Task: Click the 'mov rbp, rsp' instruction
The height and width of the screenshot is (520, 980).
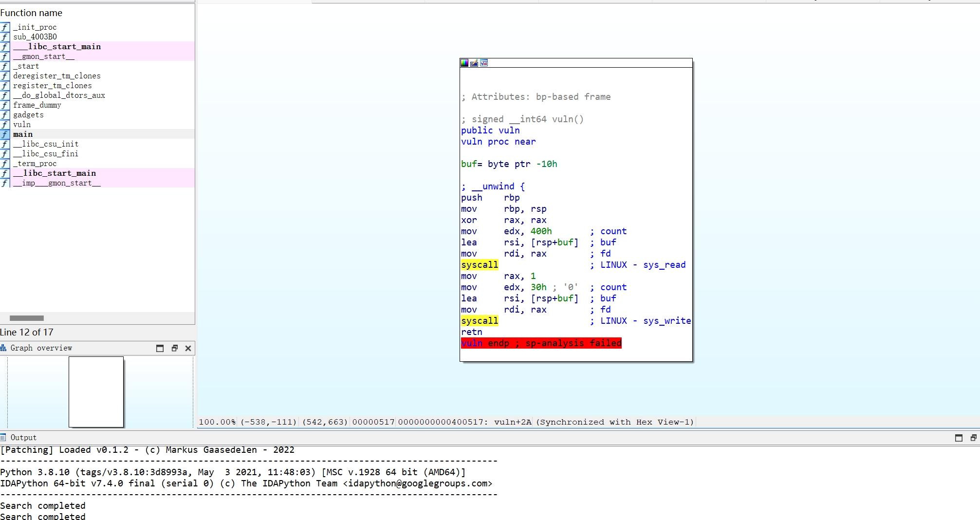Action: click(504, 209)
